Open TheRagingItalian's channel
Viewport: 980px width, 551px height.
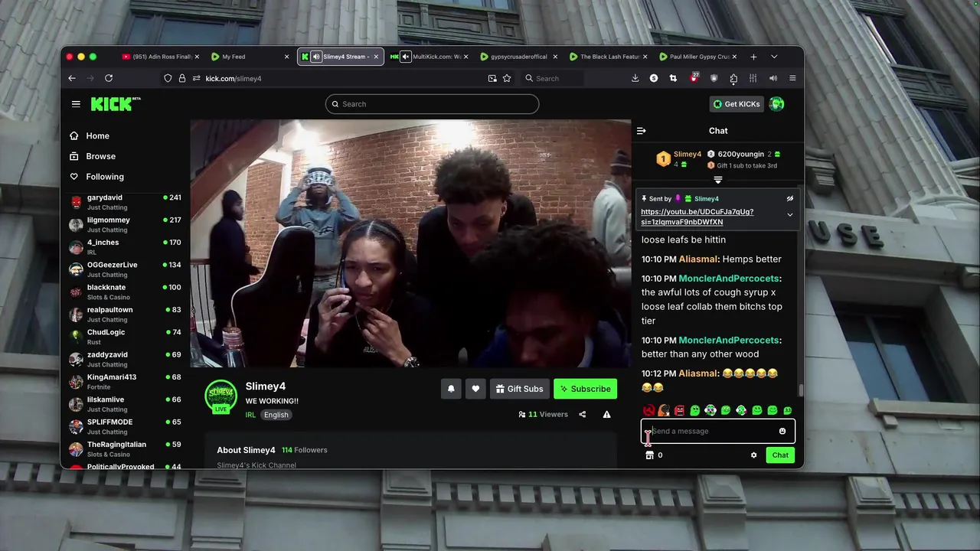click(x=126, y=449)
